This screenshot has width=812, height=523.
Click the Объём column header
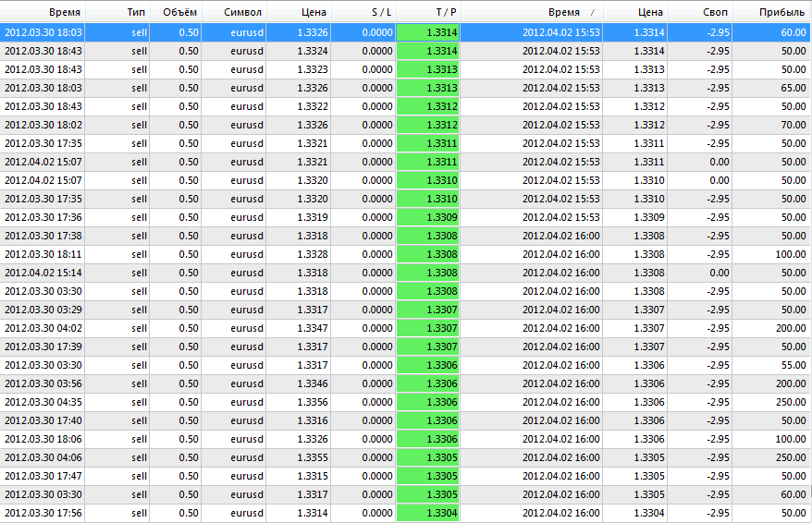pos(176,12)
